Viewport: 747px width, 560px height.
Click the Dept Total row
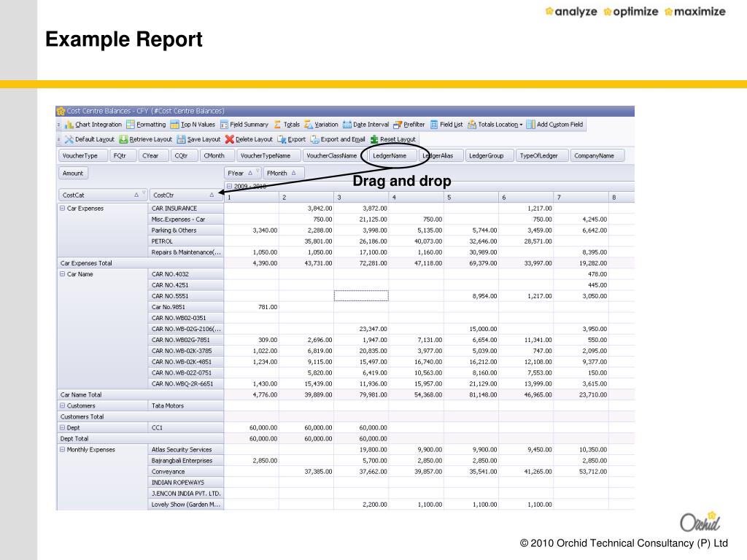coord(140,438)
